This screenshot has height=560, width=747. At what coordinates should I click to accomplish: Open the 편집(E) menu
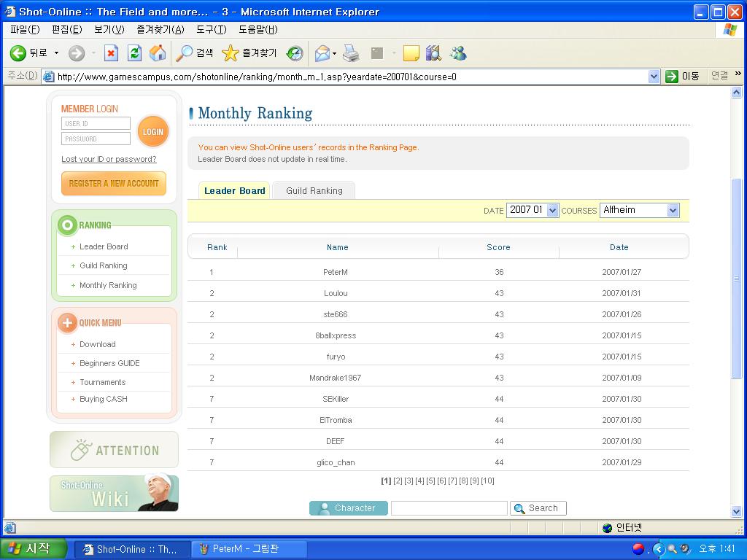(66, 29)
